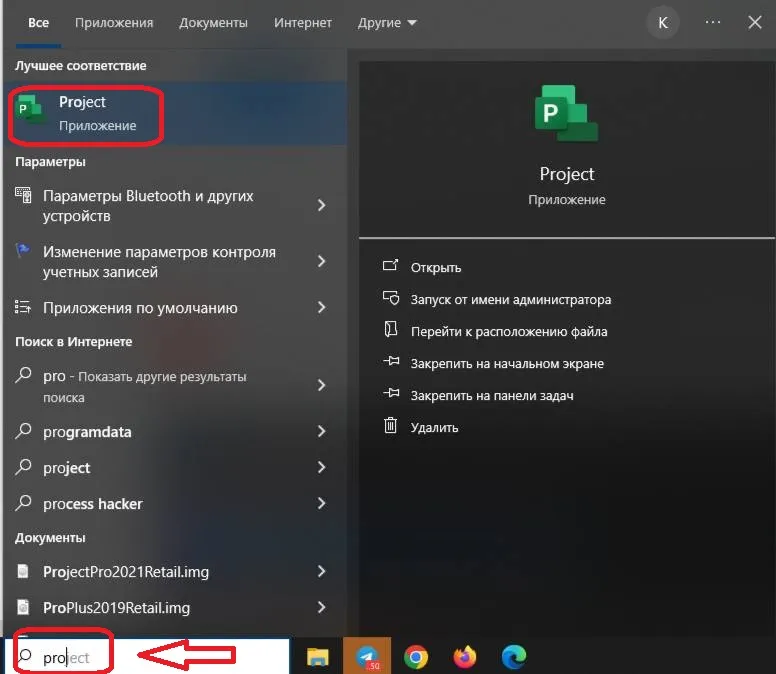
Task: Expand the pro web search results chevron
Action: [322, 385]
